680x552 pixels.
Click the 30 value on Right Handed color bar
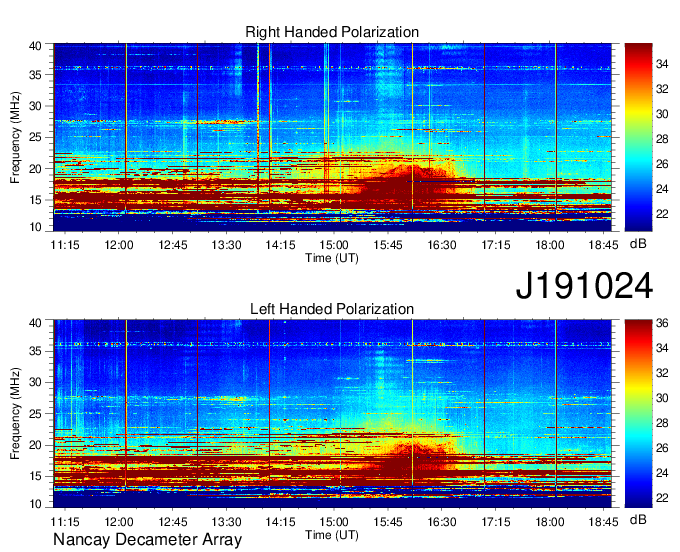[x=662, y=114]
